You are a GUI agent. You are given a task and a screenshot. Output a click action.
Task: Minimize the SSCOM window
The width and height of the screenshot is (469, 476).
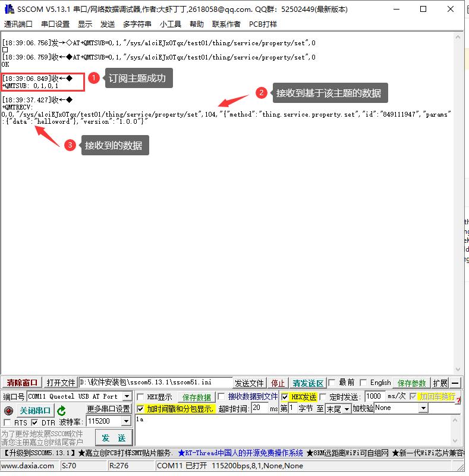(x=396, y=9)
